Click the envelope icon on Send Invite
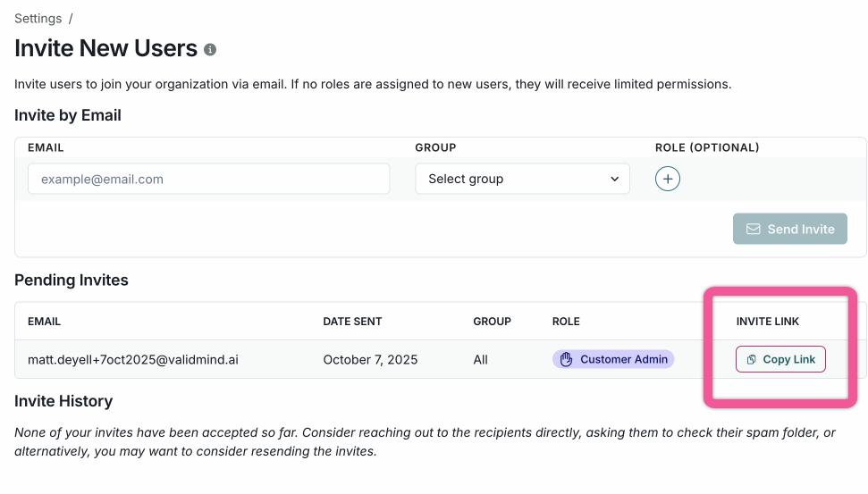The width and height of the screenshot is (868, 494). (x=753, y=229)
